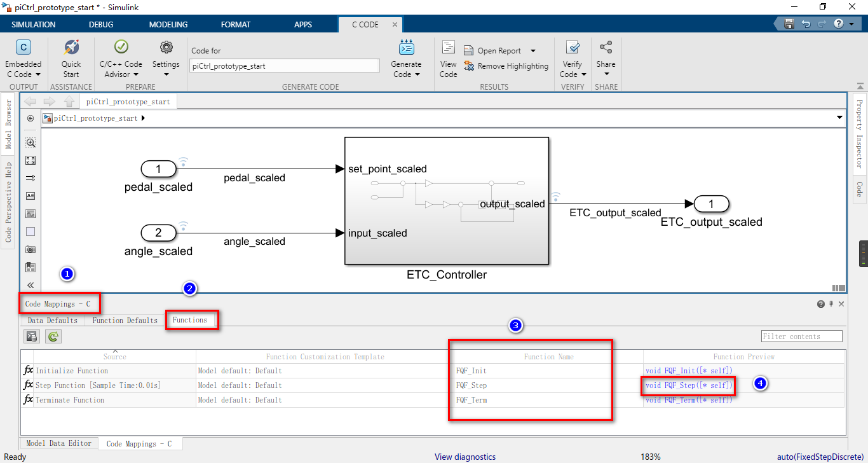Undo the last action
This screenshot has width=868, height=463.
pyautogui.click(x=806, y=24)
